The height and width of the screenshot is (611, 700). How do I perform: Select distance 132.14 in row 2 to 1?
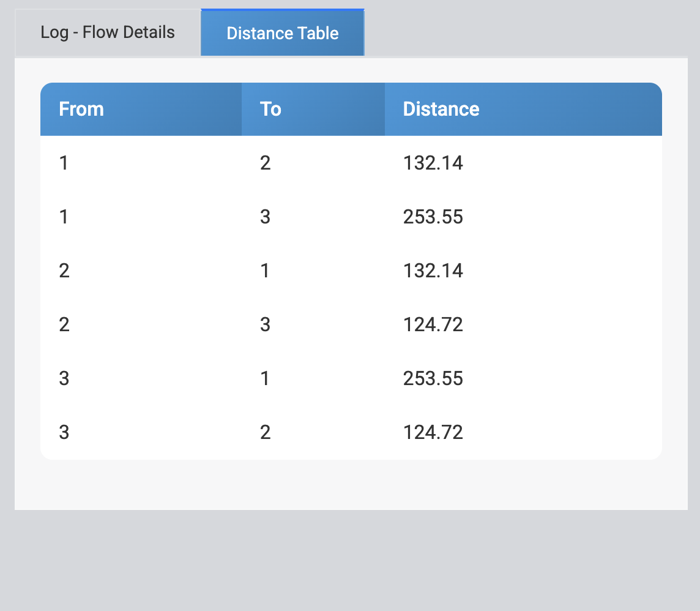pyautogui.click(x=433, y=271)
